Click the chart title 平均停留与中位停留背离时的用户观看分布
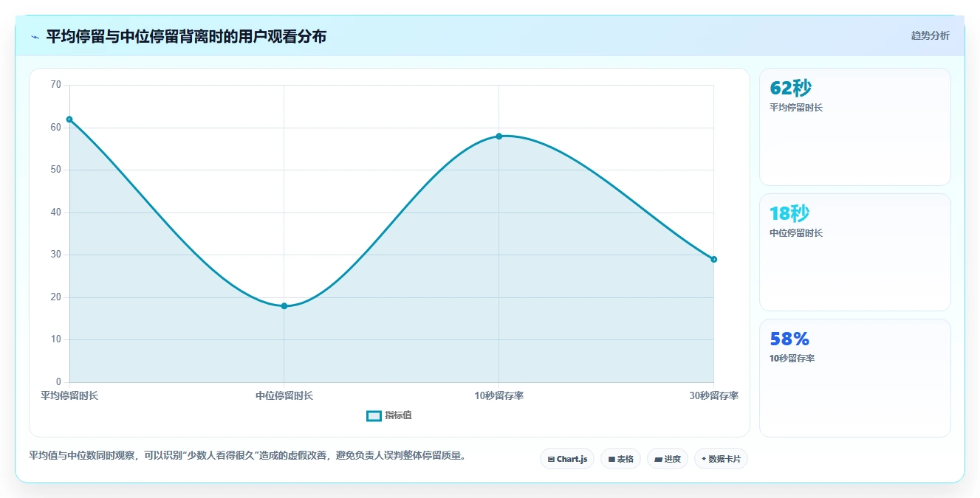This screenshot has width=980, height=498. (186, 36)
